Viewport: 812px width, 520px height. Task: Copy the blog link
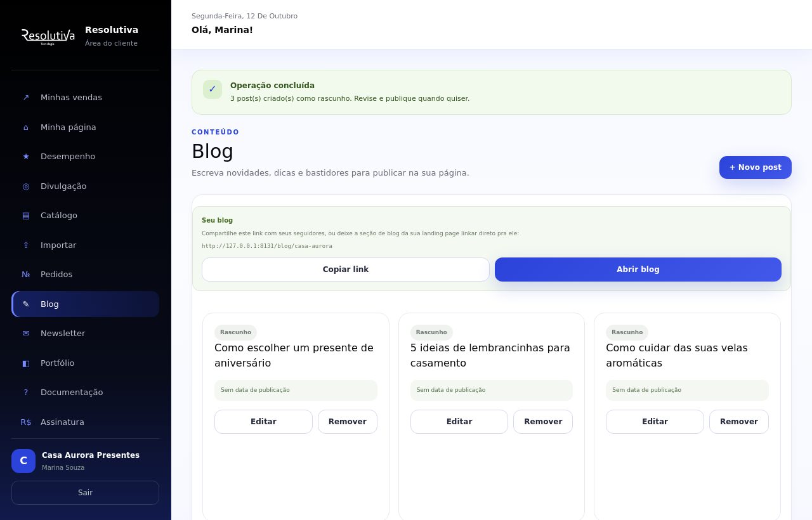coord(346,270)
